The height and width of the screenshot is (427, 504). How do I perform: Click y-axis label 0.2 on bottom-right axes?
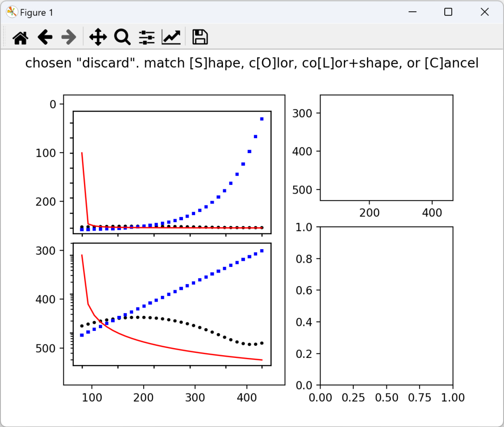(304, 354)
